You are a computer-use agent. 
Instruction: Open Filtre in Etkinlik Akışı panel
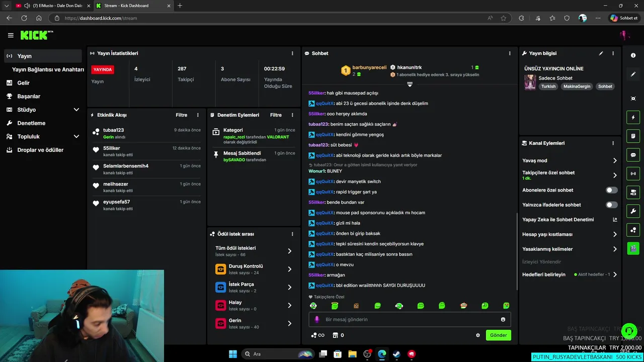[181, 115]
